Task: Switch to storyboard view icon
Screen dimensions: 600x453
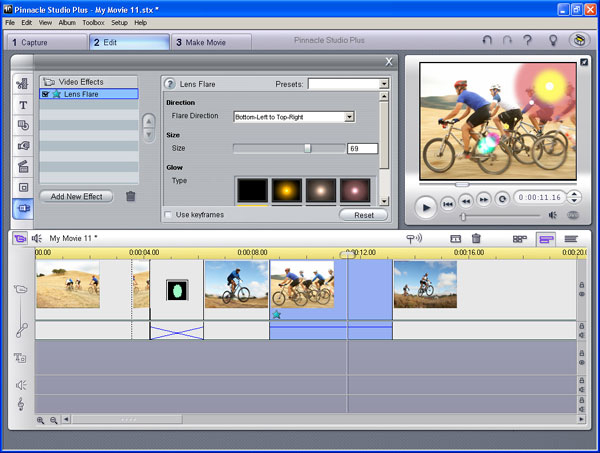Action: [x=520, y=239]
